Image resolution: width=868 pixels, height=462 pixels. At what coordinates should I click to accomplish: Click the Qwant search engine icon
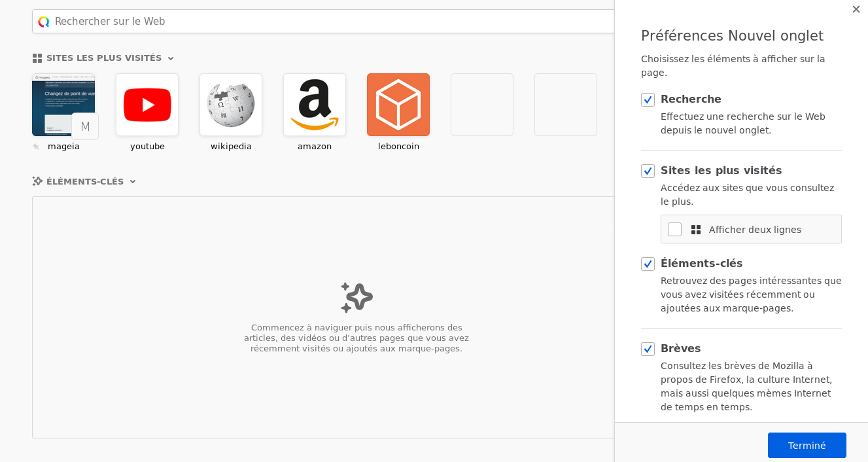(x=44, y=22)
